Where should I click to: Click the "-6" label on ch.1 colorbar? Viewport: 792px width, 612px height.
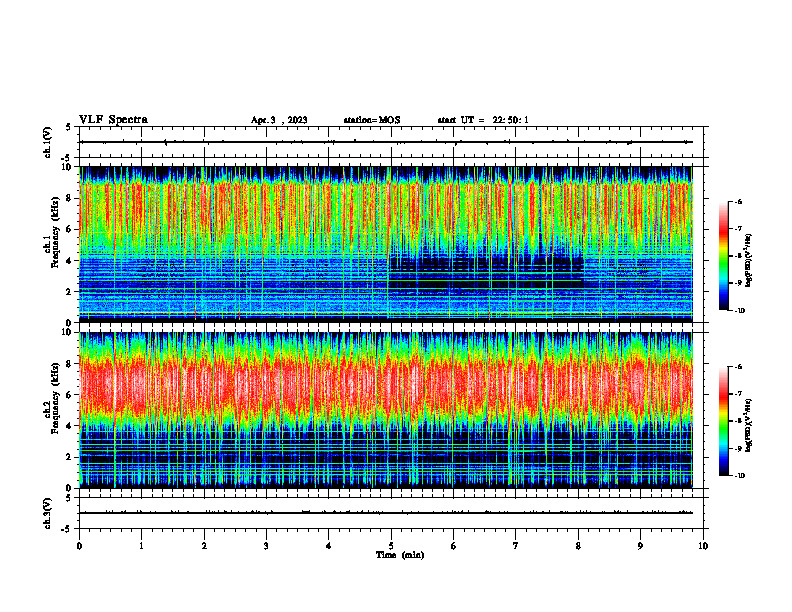[x=738, y=202]
